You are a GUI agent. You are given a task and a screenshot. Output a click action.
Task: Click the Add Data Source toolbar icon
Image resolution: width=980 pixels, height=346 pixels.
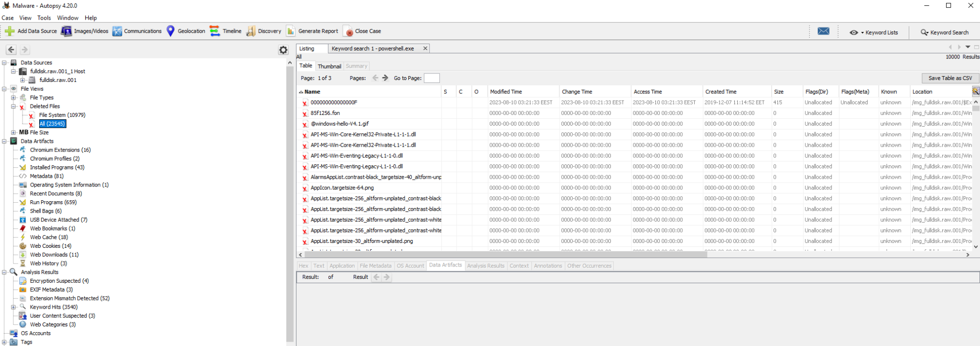tap(10, 31)
